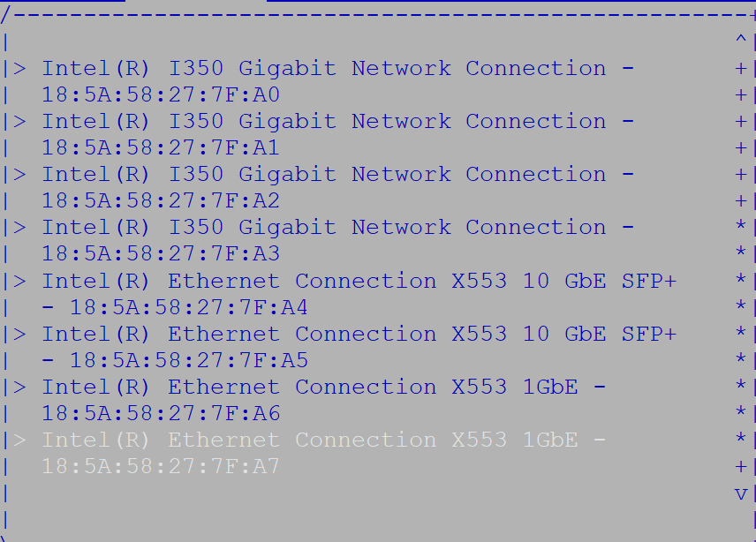Image resolution: width=756 pixels, height=542 pixels.
Task: Click the > arrow of the X553 SFP+ 7F:A4 entry
Action: pos(19,281)
